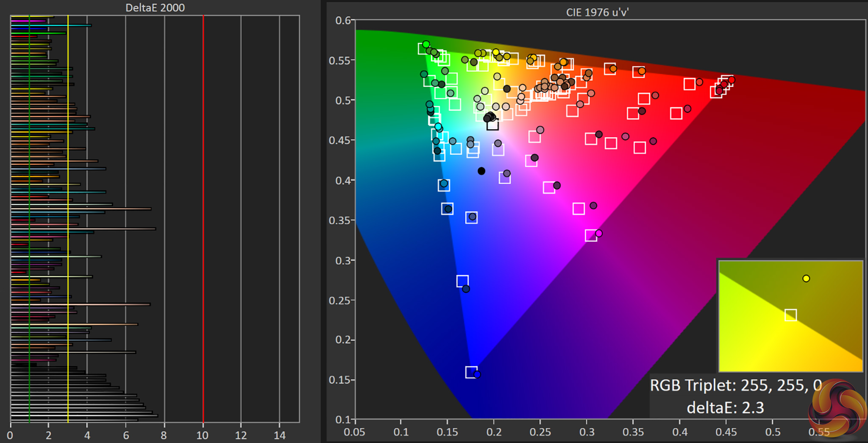Select the white target square in the yellow inset

pos(790,315)
